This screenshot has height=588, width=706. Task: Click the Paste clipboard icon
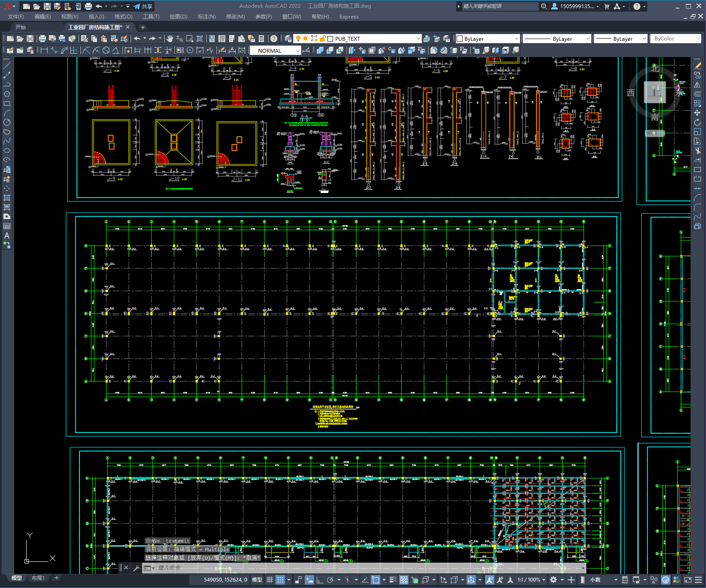click(x=104, y=39)
